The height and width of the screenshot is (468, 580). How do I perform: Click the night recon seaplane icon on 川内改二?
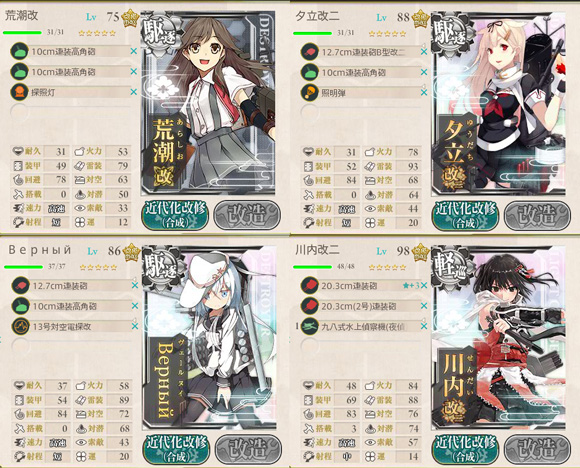[x=310, y=326]
